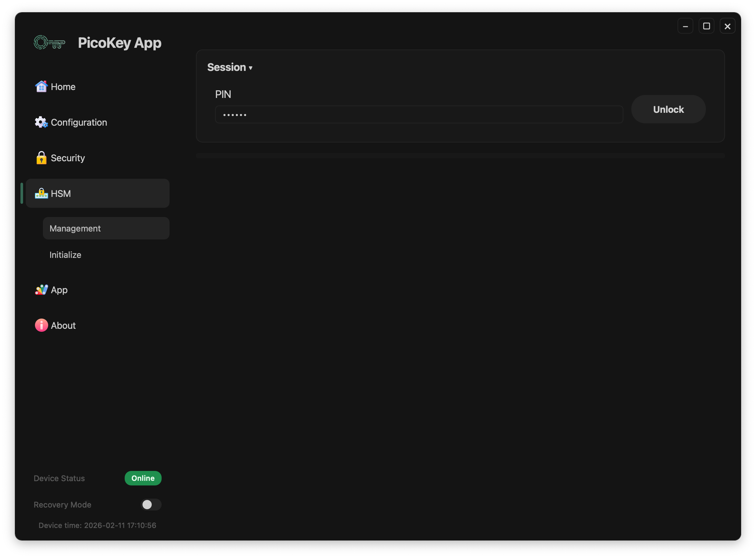
Task: Focus the PIN input field
Action: [419, 115]
